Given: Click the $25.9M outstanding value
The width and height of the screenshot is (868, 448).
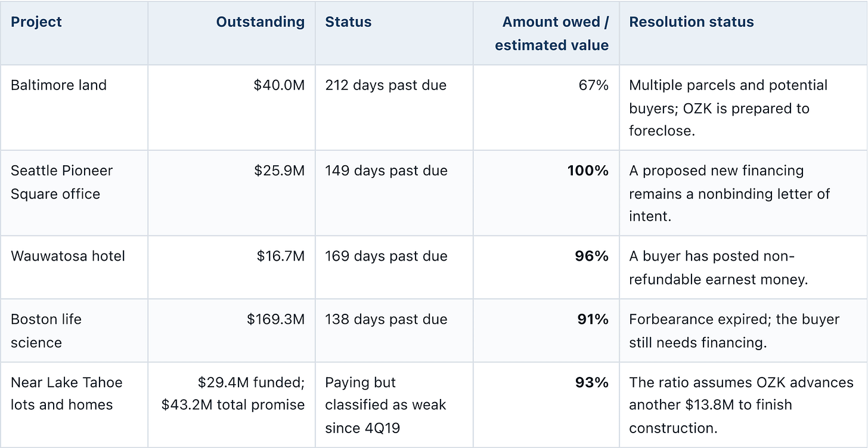Looking at the screenshot, I should (279, 171).
